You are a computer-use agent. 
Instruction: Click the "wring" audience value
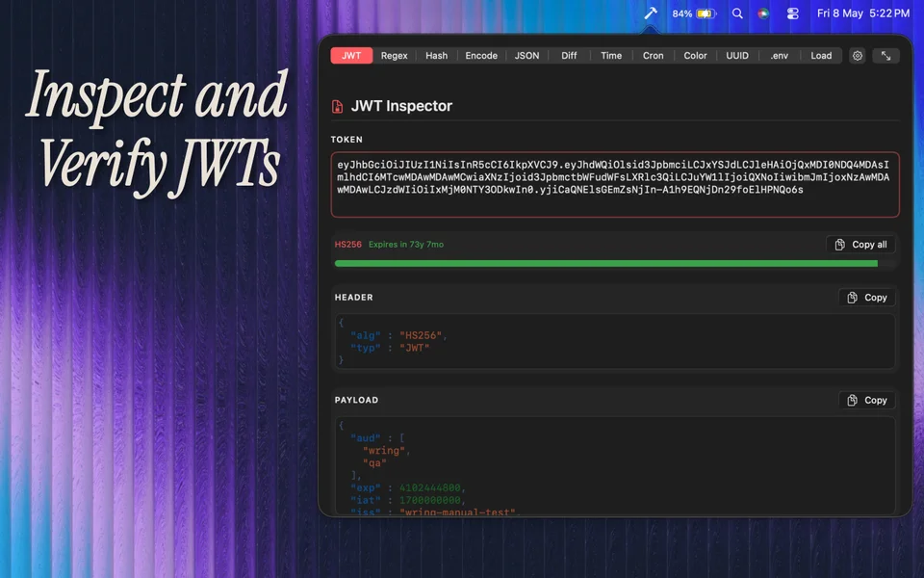pyautogui.click(x=384, y=451)
